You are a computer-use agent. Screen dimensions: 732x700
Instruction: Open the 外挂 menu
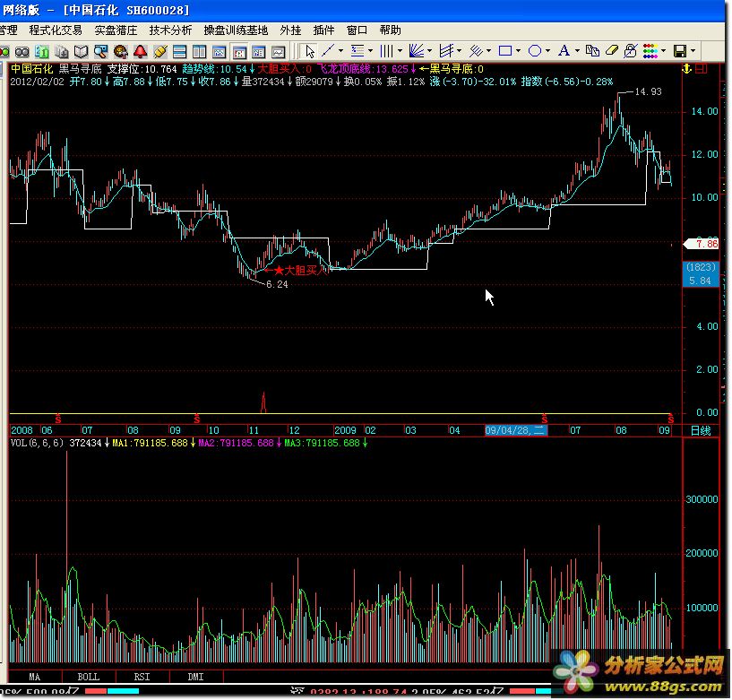click(x=290, y=30)
